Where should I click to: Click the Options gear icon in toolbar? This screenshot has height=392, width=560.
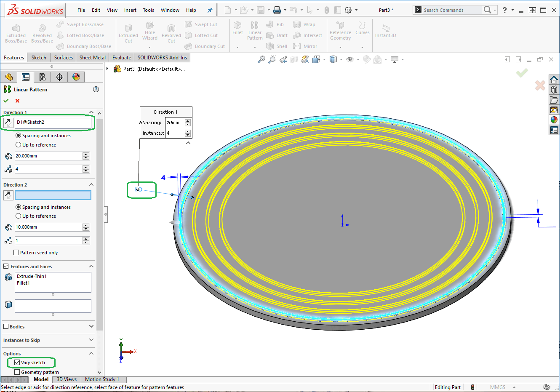[348, 10]
